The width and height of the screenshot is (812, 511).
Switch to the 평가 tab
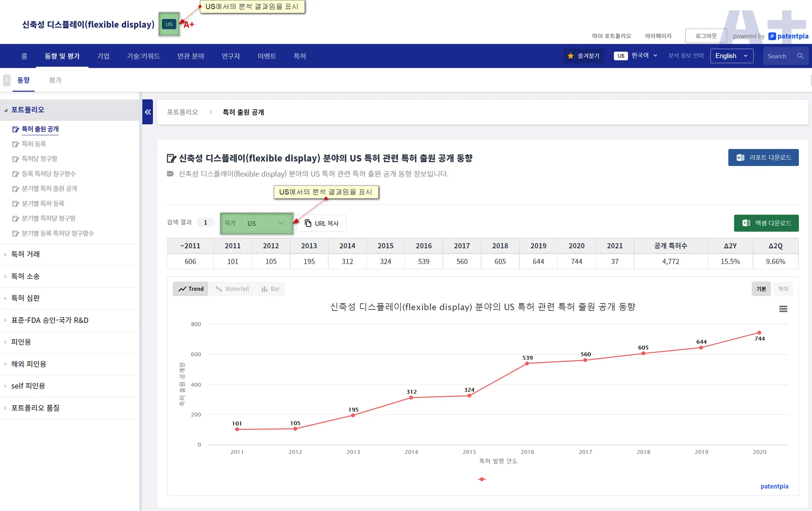(55, 80)
